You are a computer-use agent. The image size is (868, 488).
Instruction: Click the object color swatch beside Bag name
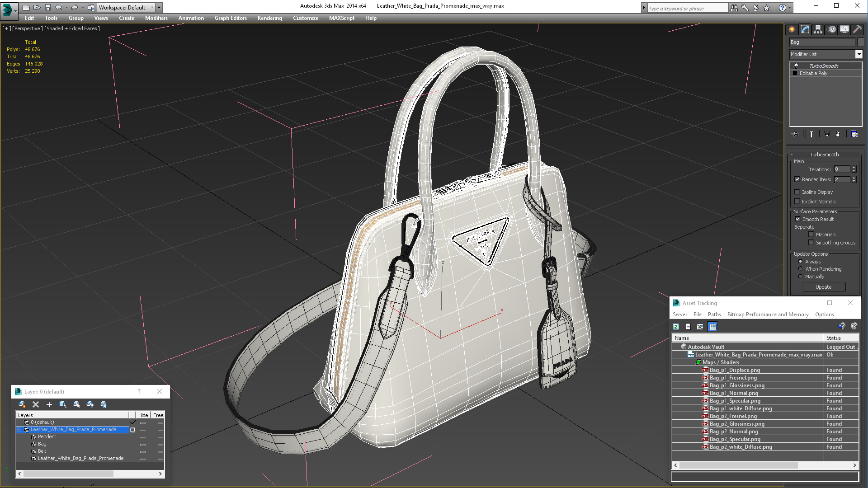pyautogui.click(x=861, y=42)
